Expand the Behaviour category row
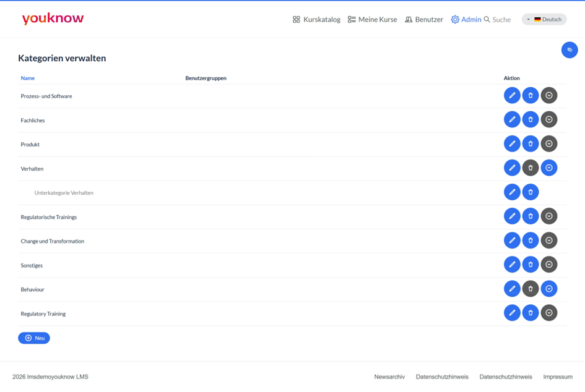This screenshot has width=585, height=392. pyautogui.click(x=549, y=289)
